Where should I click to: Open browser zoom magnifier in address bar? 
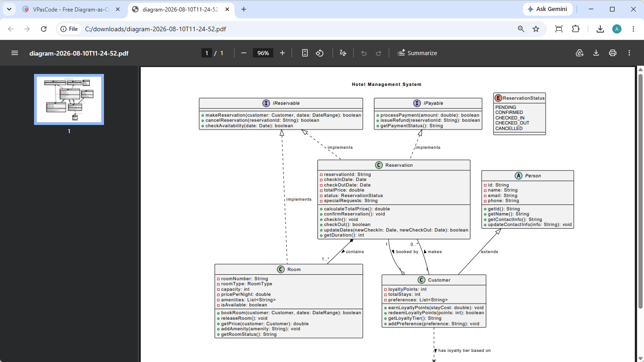pyautogui.click(x=521, y=29)
